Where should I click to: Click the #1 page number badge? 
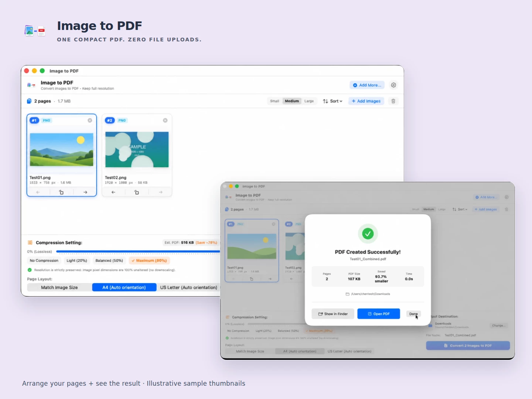click(34, 120)
